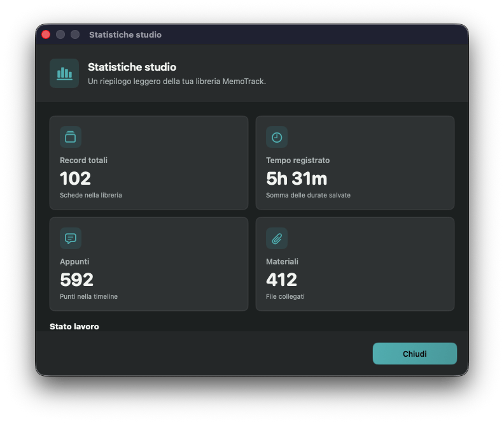Click 'Somma delle durate salvate' caption

coord(308,196)
